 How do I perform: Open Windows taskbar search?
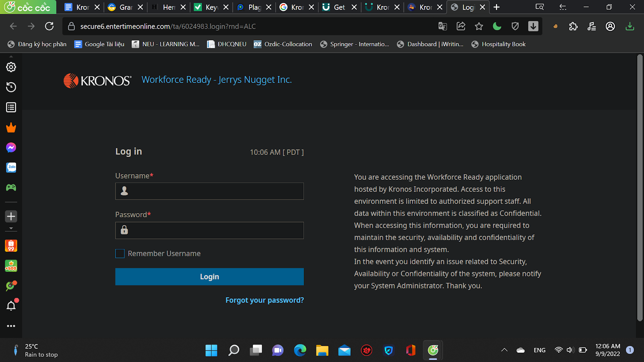pos(234,350)
